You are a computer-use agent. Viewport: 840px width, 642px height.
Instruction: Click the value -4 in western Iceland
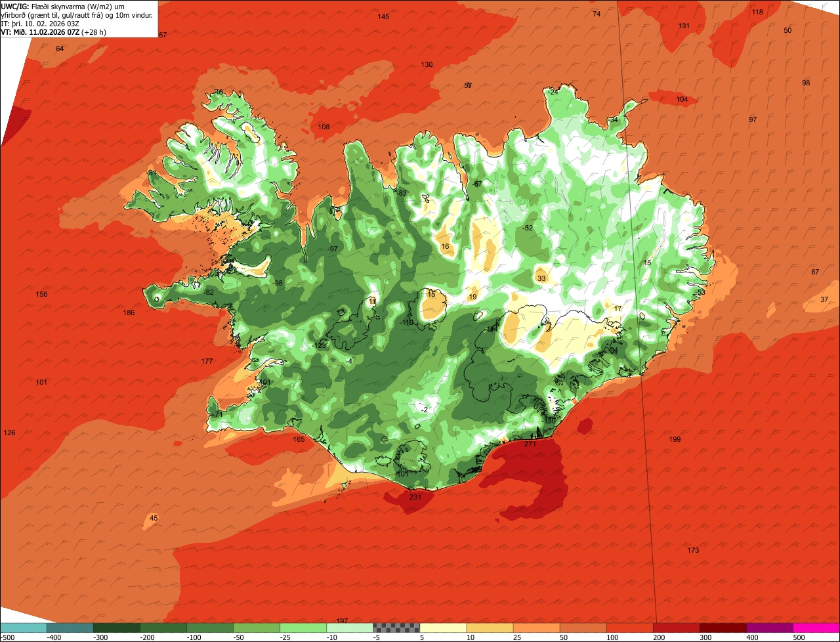tap(349, 361)
